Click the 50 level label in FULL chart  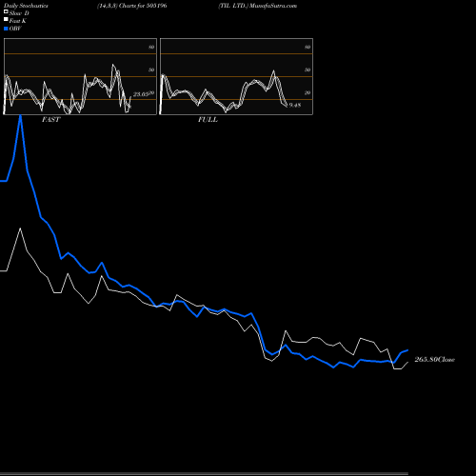[307, 69]
